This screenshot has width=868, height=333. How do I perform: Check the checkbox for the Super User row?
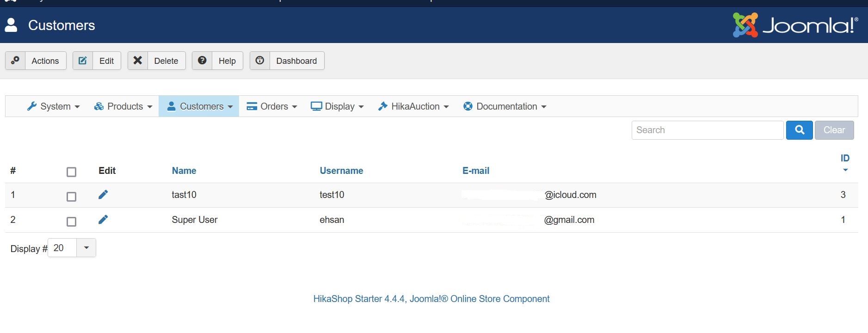[x=71, y=222]
